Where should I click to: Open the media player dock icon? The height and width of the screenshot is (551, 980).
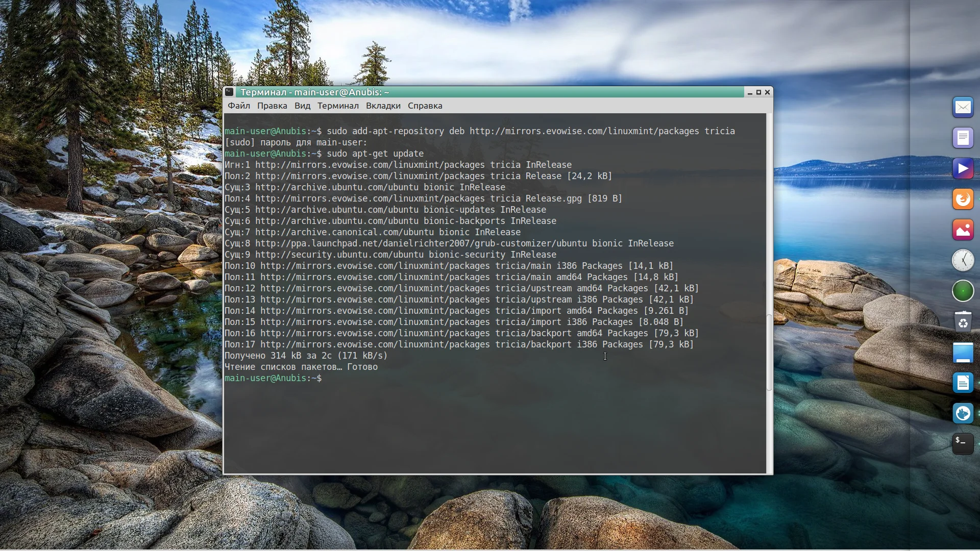[x=963, y=169]
